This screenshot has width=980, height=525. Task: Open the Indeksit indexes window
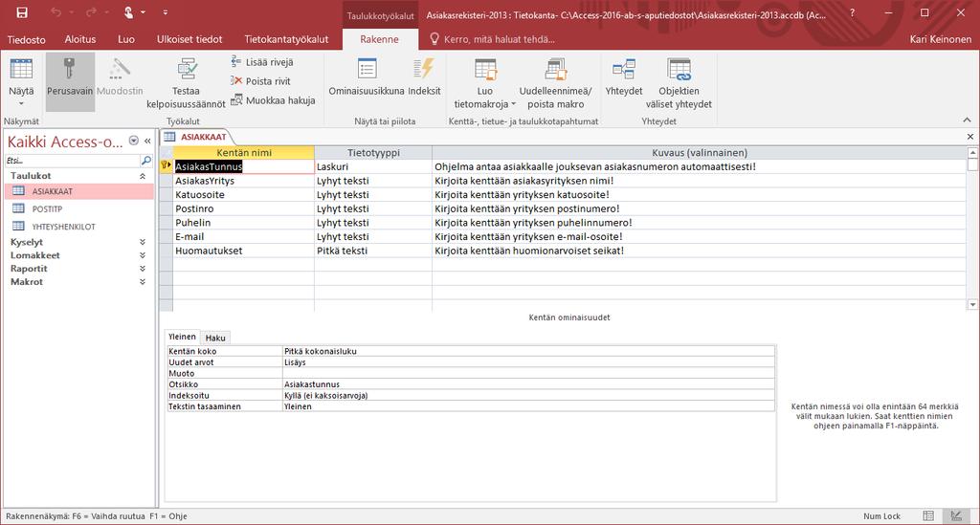pos(424,77)
